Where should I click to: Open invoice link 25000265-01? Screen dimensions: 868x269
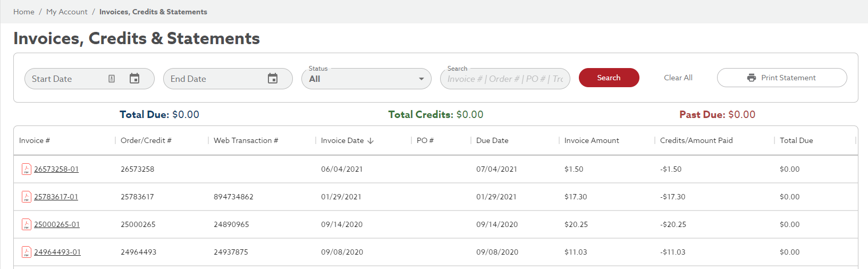coord(57,224)
